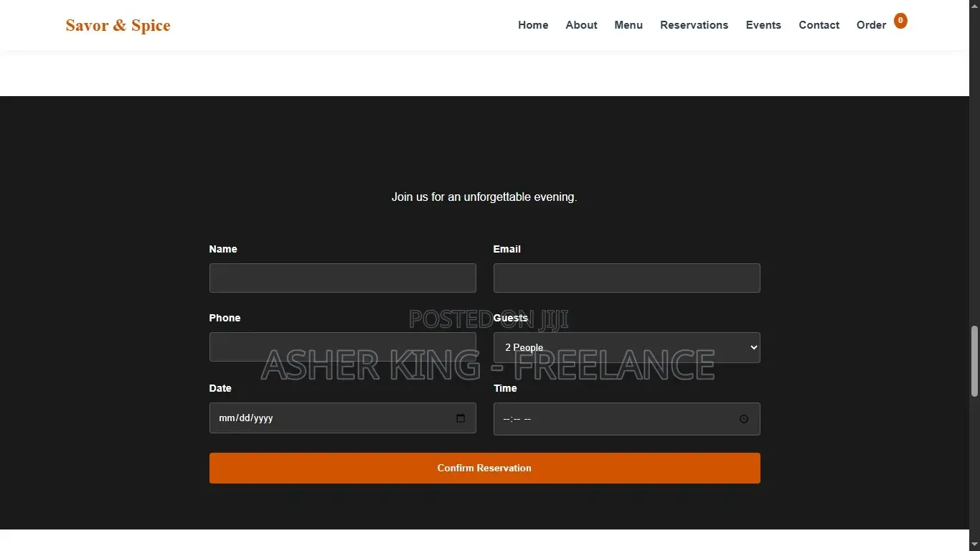Open the About nav link
The width and height of the screenshot is (980, 551).
581,25
